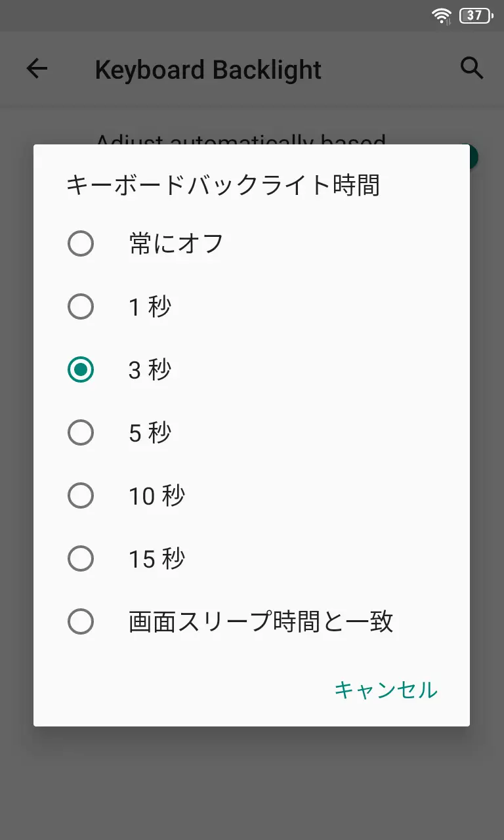Screen dimensions: 504x840
Task: Click the キーボードバックライト時間 dialog title
Action: tap(222, 186)
